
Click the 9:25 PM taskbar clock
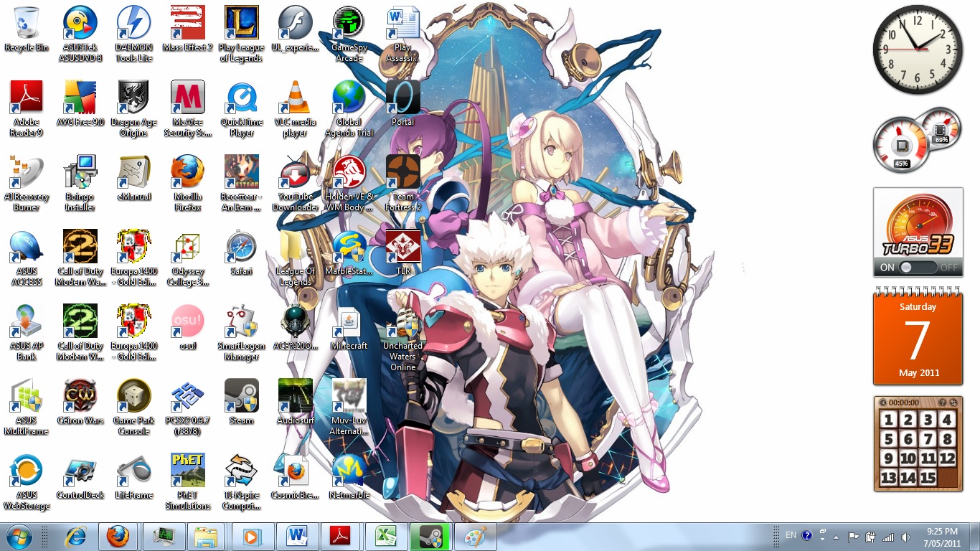[x=943, y=537]
